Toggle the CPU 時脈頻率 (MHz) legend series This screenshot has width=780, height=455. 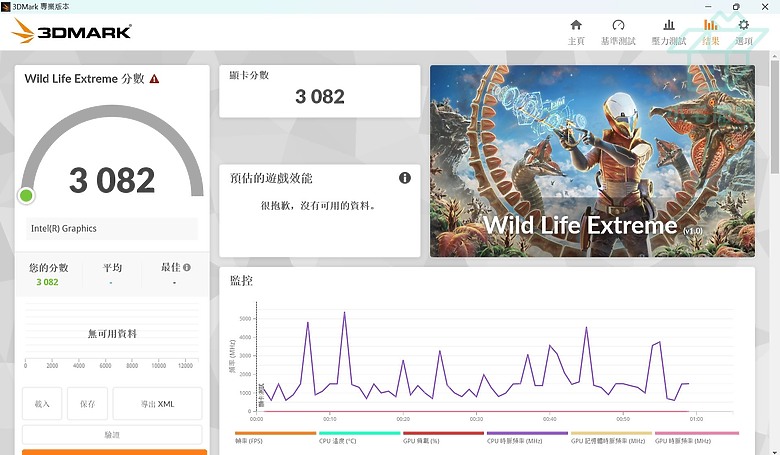[x=527, y=438]
